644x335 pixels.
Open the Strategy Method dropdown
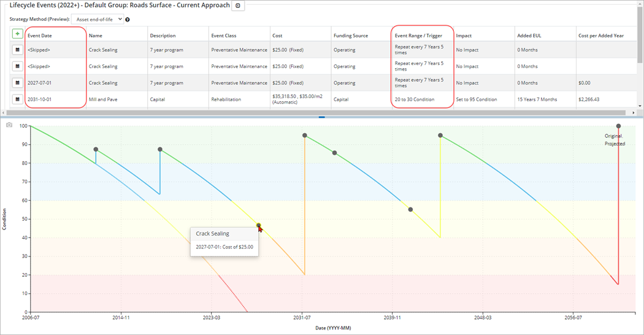click(x=97, y=20)
